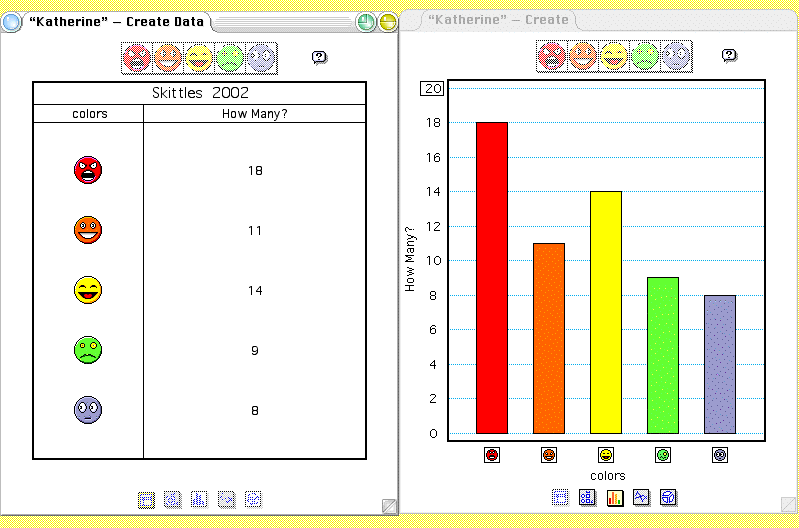Screen dimensions: 799x528
Task: Click the yellow face in the colors column
Action: (x=88, y=290)
